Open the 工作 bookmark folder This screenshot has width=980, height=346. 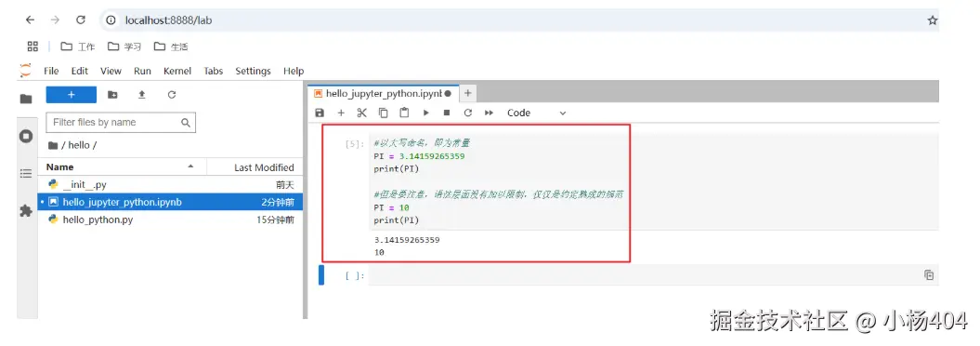pos(77,47)
